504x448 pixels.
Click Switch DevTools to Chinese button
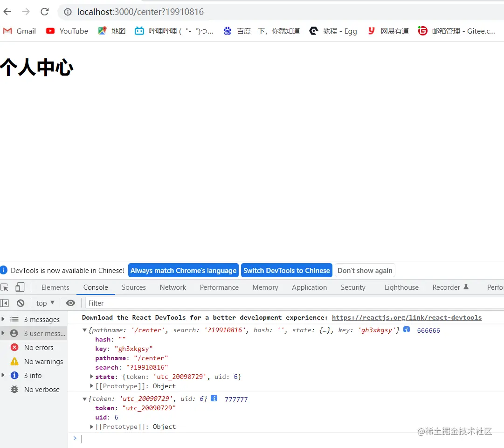click(x=286, y=270)
